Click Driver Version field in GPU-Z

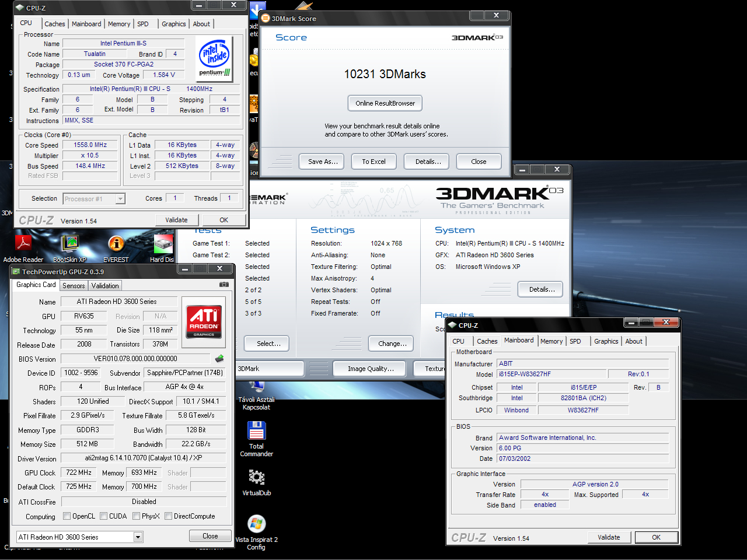(x=144, y=458)
